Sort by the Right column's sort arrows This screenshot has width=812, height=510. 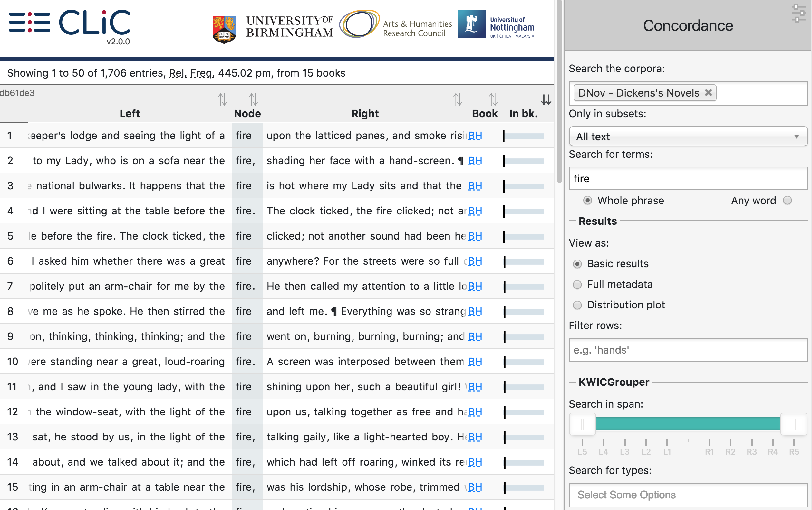tap(458, 99)
